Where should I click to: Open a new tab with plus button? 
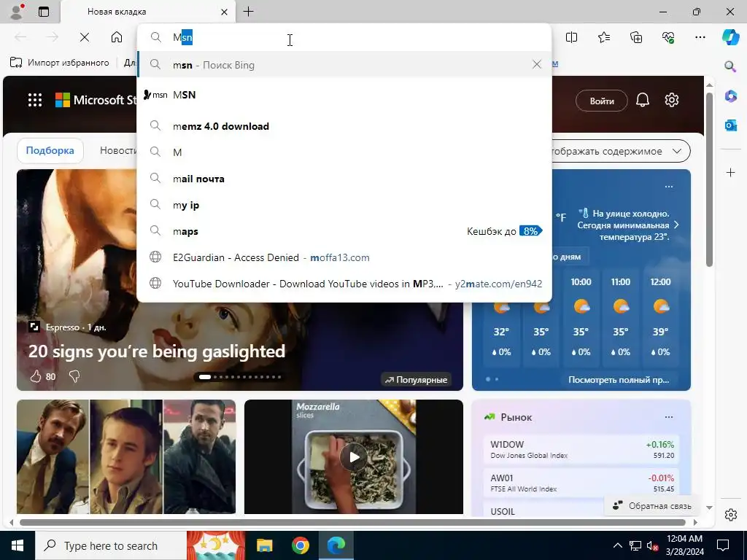point(248,12)
